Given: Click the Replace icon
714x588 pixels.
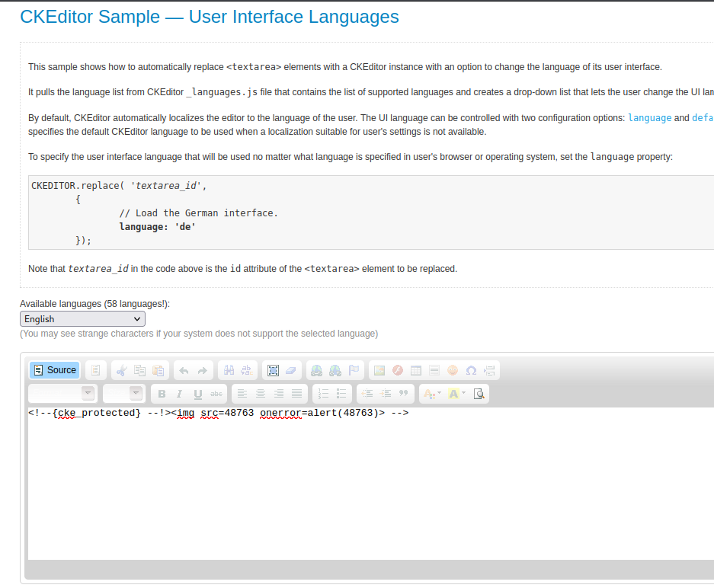Looking at the screenshot, I should 247,370.
